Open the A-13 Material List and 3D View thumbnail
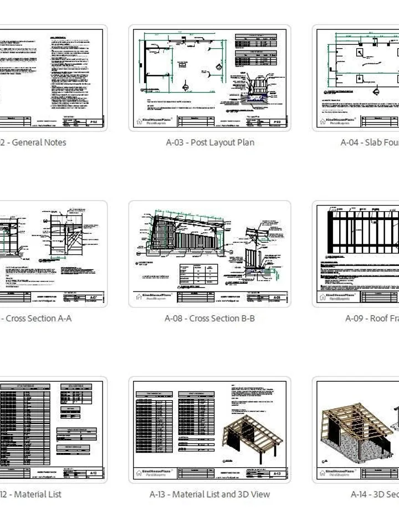This screenshot has height=532, width=399. click(209, 430)
